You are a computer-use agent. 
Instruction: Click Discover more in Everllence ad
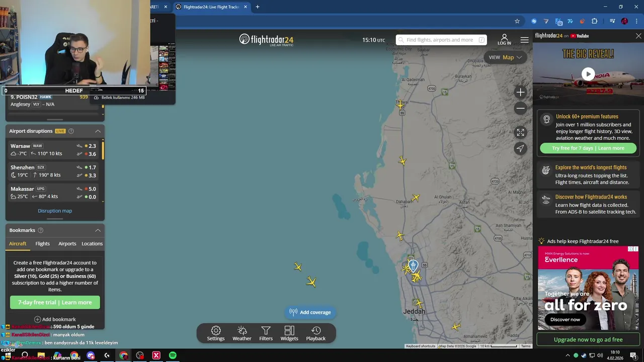[565, 320]
